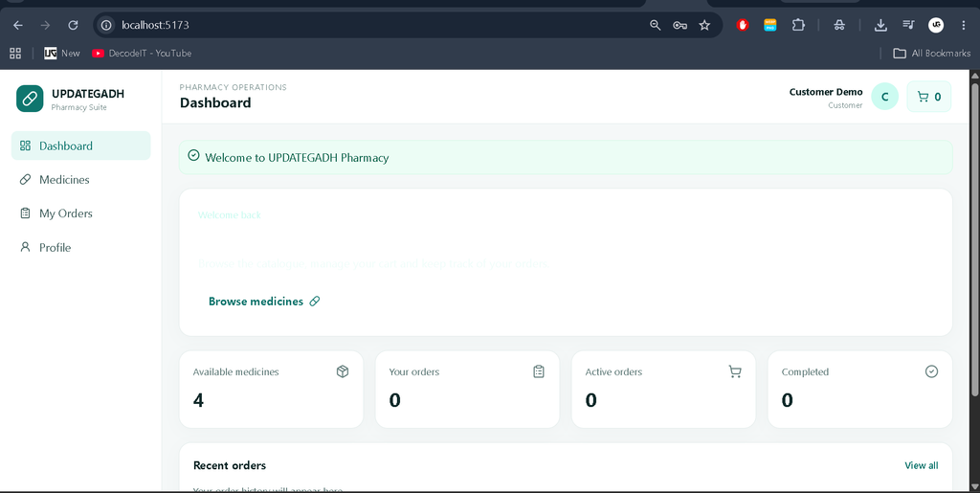Click the pill icon next to Browse medicines
Image resolution: width=980 pixels, height=493 pixels.
[x=314, y=302]
